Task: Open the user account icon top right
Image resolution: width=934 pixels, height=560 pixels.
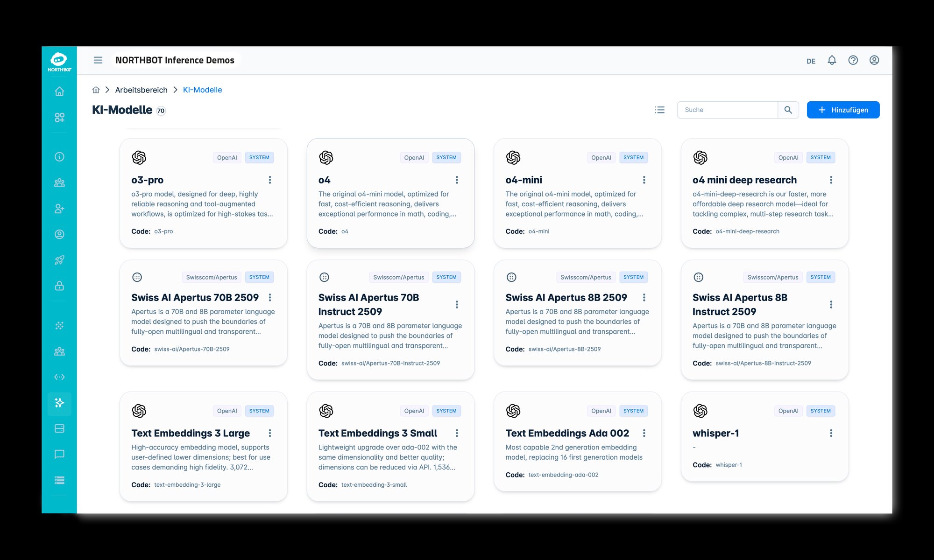Action: tap(874, 60)
